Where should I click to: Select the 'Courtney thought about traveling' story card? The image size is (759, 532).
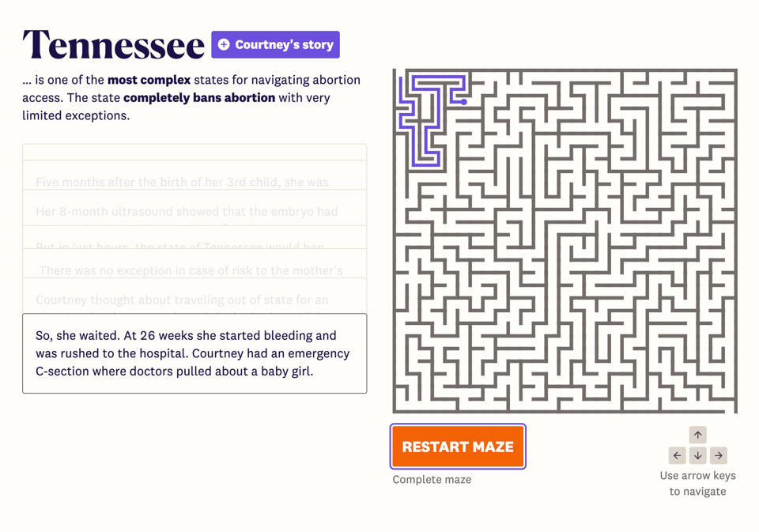(x=182, y=299)
